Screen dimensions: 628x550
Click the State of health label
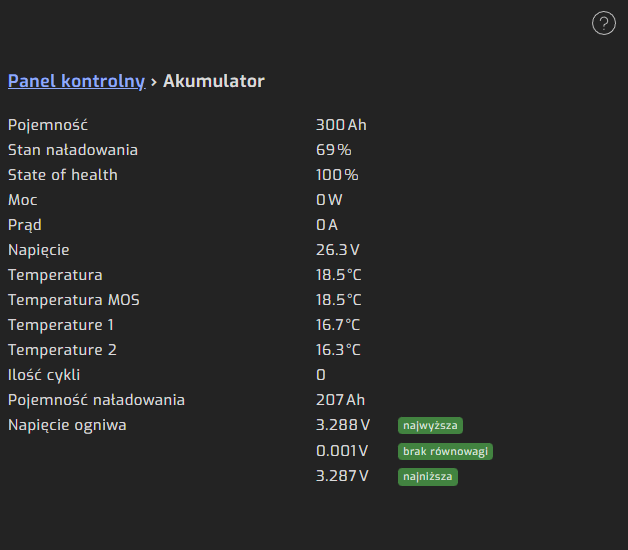pyautogui.click(x=63, y=175)
